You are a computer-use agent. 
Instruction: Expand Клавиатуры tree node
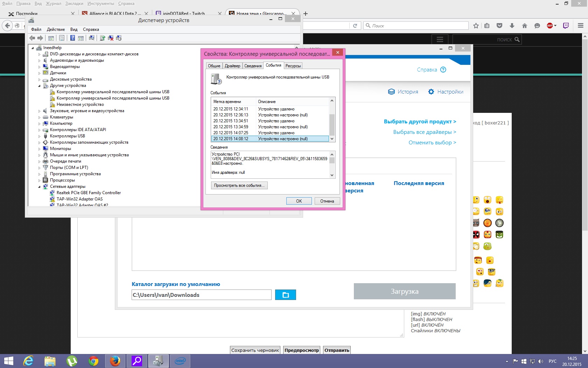pos(39,117)
